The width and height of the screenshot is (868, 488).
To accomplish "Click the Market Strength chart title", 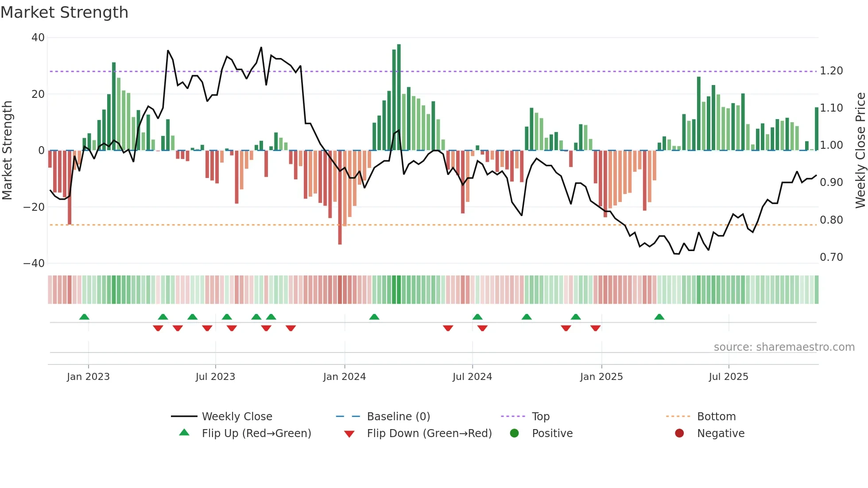I will click(x=64, y=12).
